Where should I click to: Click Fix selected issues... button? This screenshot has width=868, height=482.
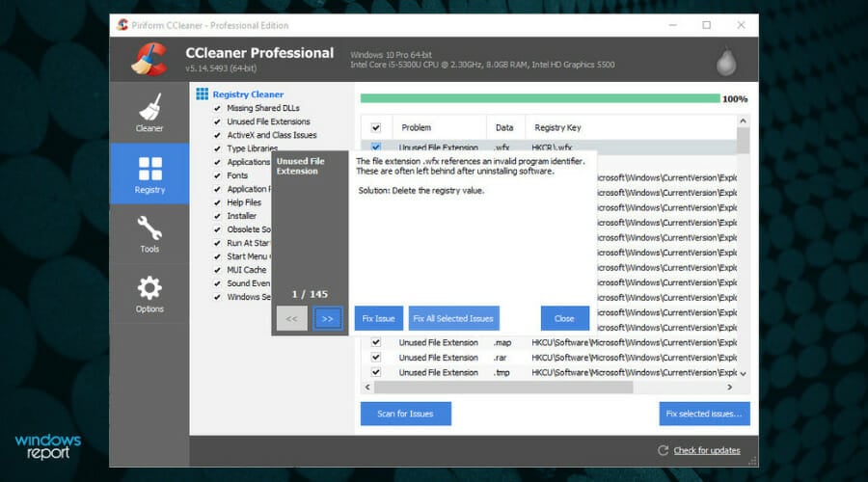click(704, 414)
